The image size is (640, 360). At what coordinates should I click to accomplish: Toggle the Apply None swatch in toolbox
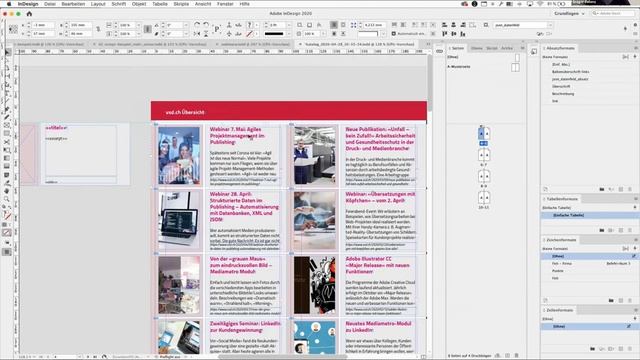7,233
